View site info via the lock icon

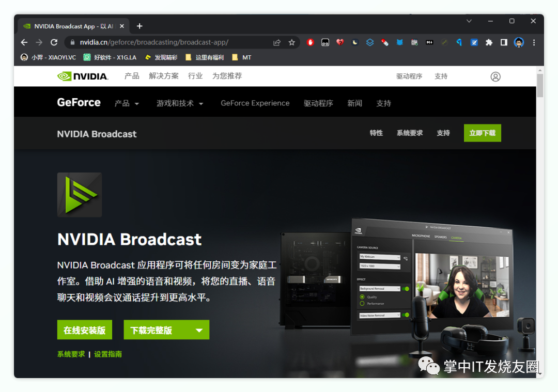pyautogui.click(x=73, y=42)
